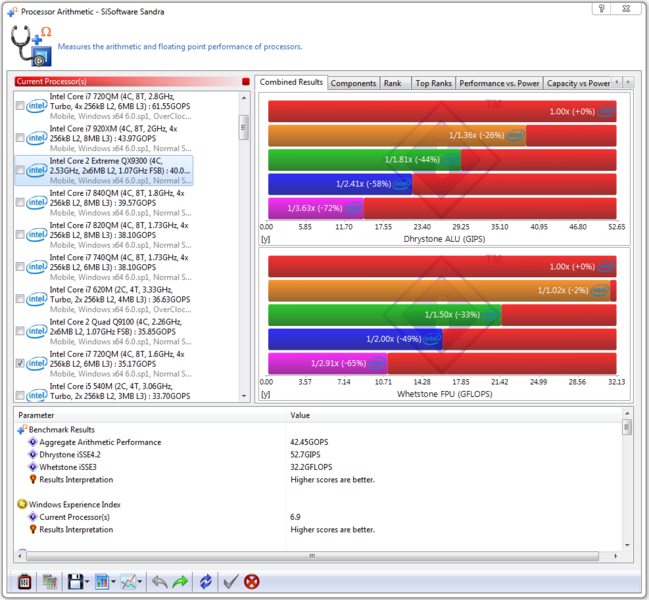Check the Core 2 Extreme QX9300 checkbox
This screenshot has height=600, width=649.
click(x=19, y=170)
